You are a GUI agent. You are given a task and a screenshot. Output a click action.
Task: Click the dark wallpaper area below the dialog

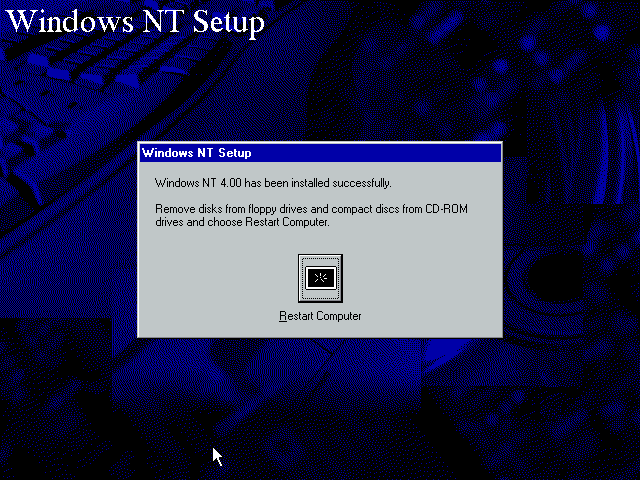coord(320,408)
